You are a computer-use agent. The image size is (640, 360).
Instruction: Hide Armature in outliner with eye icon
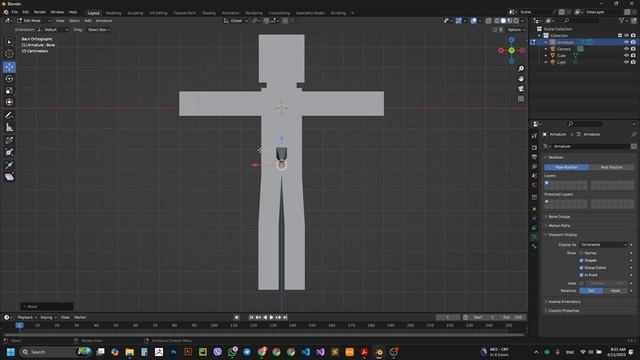[627, 42]
